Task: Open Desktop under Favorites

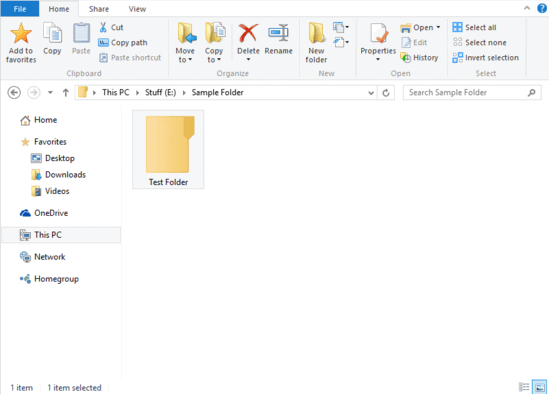Action: [53, 158]
